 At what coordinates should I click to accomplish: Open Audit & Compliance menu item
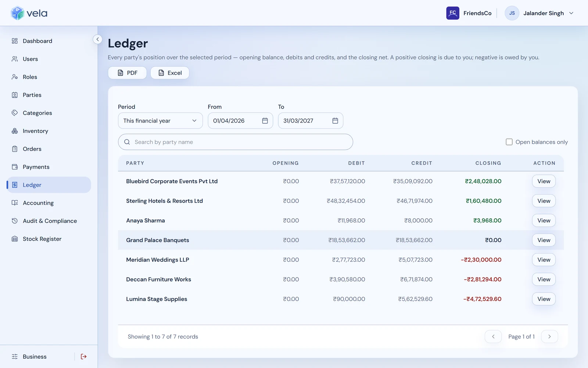pyautogui.click(x=49, y=221)
